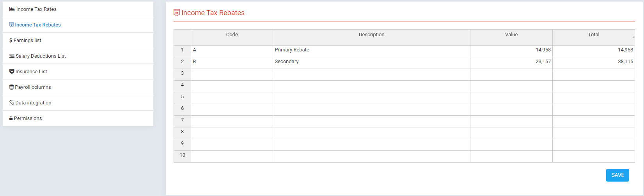Screen dimensions: 644x196
Task: Click the shield icon beside Insurance List
Action: tap(12, 72)
